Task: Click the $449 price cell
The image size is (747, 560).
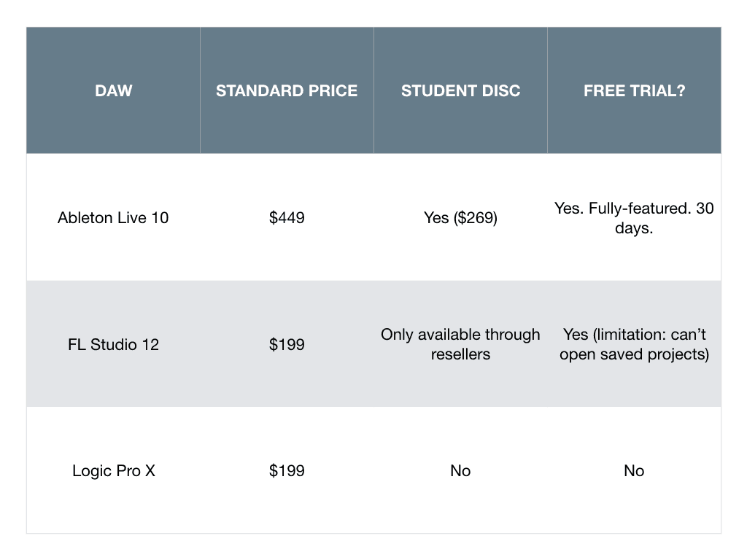Action: [287, 217]
